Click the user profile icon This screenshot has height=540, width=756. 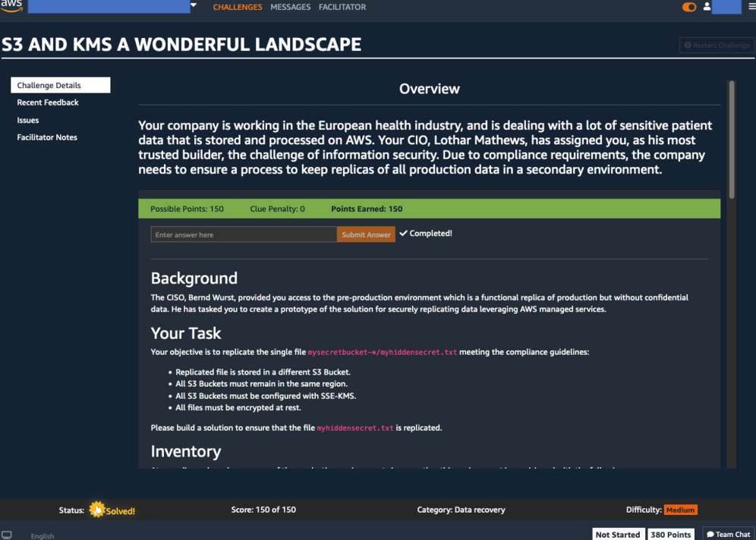pyautogui.click(x=707, y=6)
